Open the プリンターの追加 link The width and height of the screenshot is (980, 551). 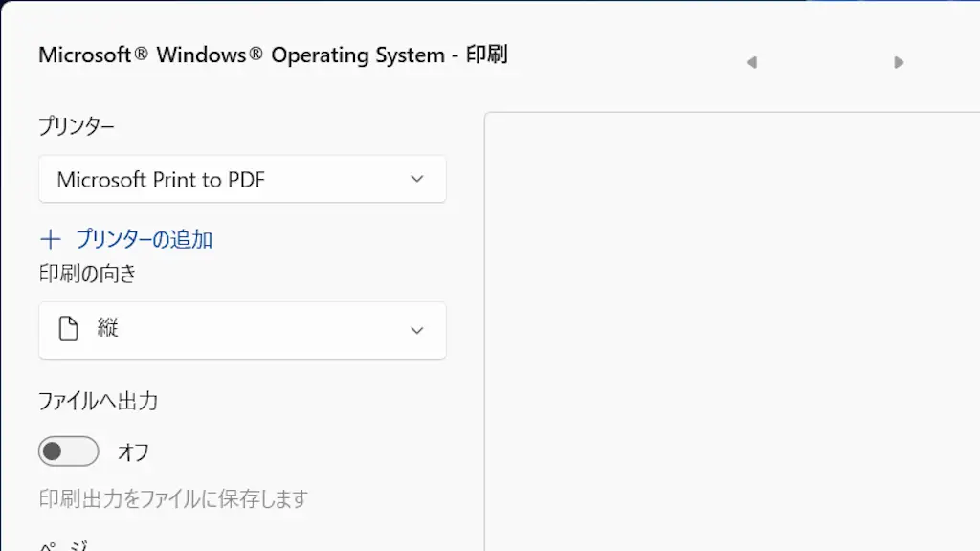pos(146,239)
